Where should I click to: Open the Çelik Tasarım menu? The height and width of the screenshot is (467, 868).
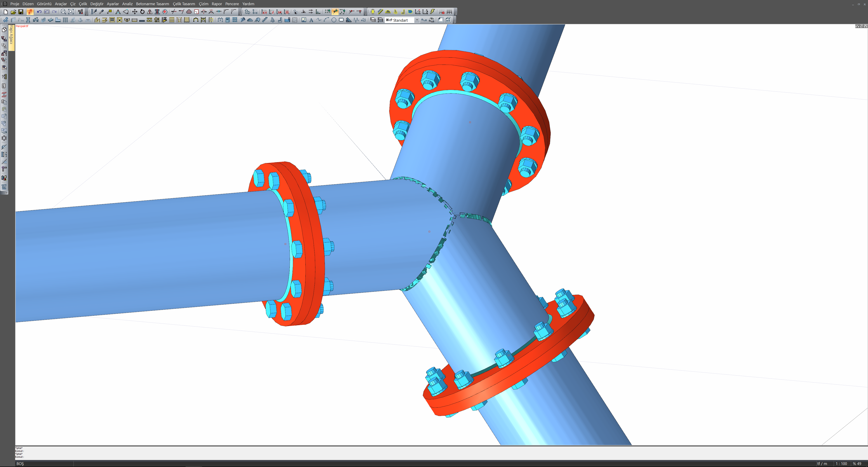[184, 4]
